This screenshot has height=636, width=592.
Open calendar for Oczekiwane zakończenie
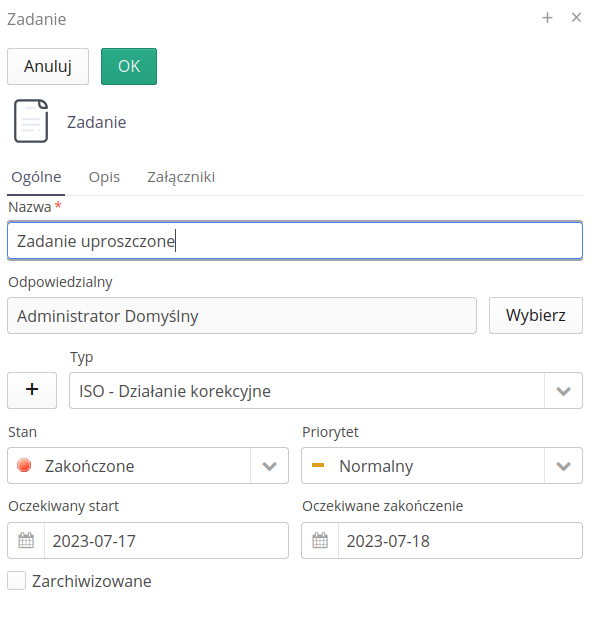(320, 540)
